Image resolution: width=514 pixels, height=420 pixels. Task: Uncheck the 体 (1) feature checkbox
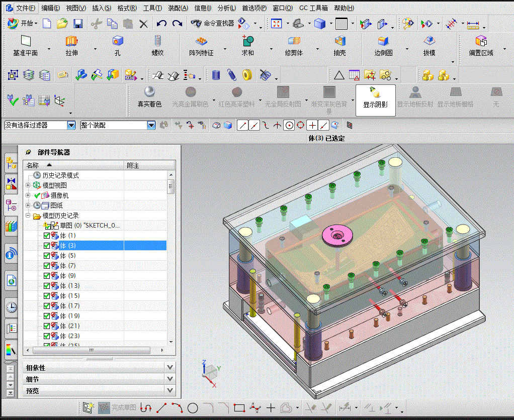pyautogui.click(x=47, y=236)
